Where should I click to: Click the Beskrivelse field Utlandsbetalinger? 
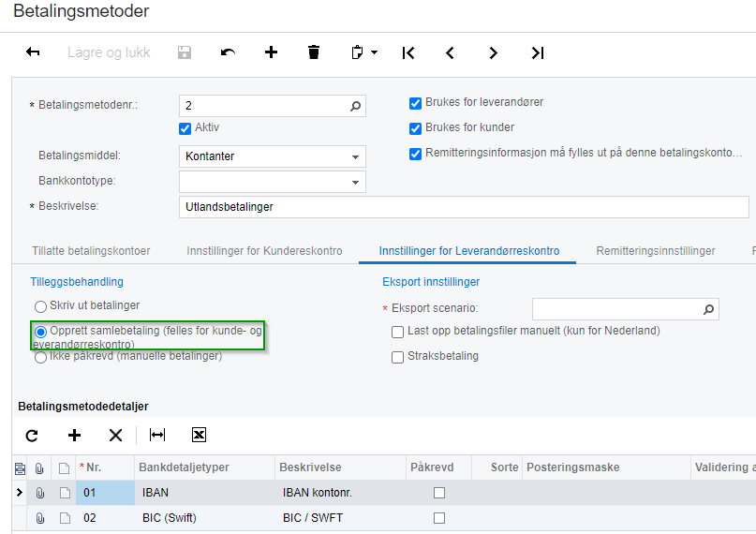tap(464, 207)
